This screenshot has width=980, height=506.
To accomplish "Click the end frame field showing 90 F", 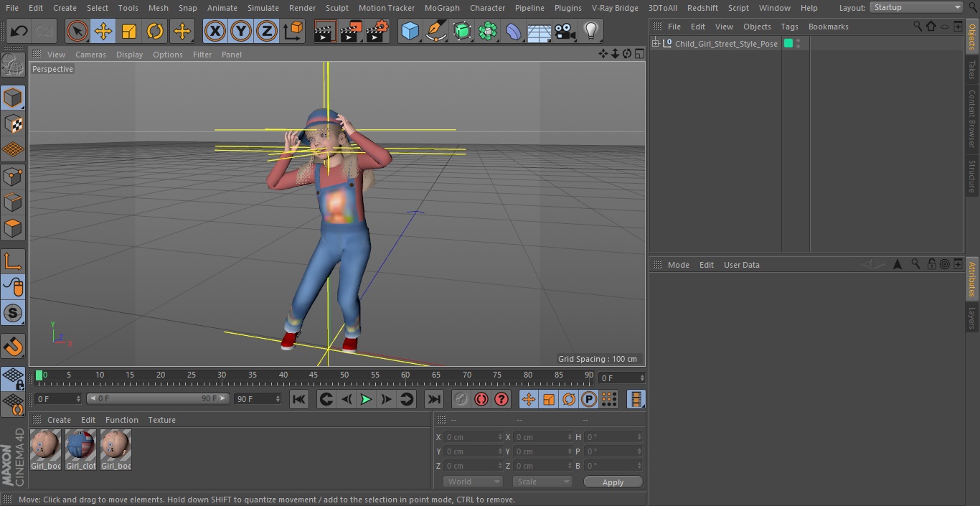I will click(258, 398).
